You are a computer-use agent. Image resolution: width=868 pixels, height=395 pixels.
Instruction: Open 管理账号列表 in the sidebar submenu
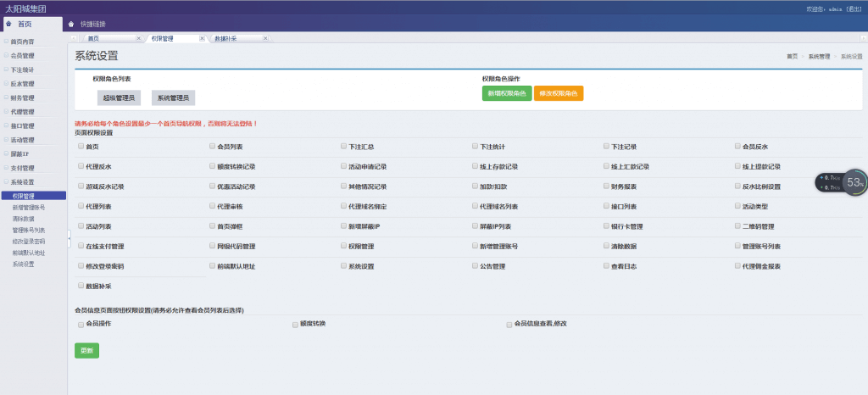(29, 230)
